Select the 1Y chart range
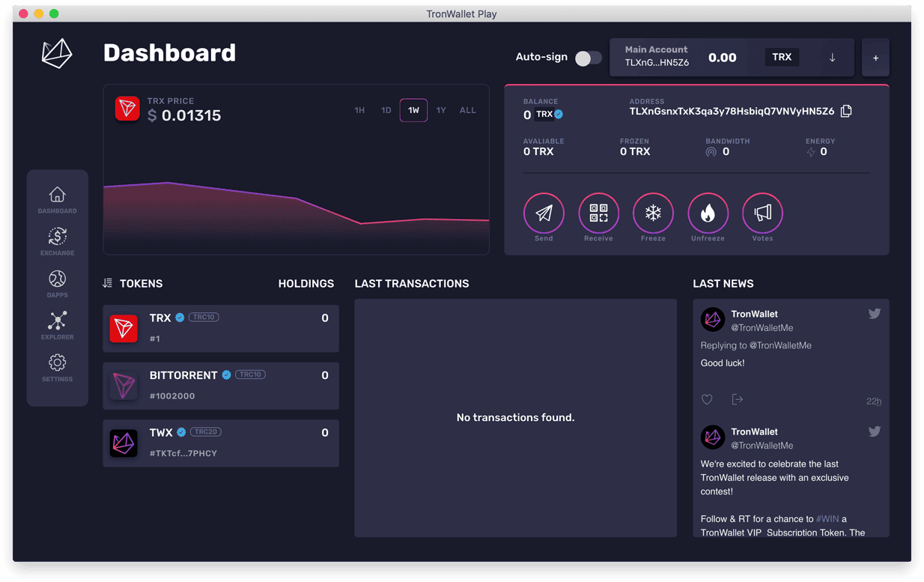The height and width of the screenshot is (582, 924). pyautogui.click(x=441, y=110)
